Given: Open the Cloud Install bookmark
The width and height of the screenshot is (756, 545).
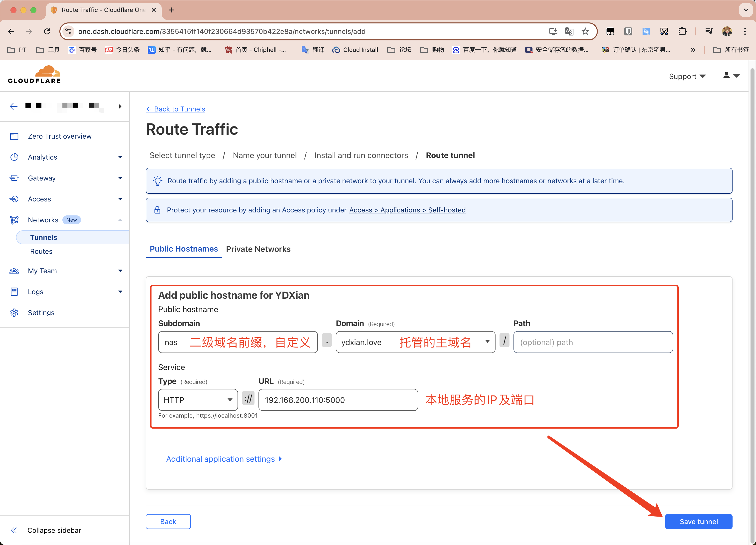Looking at the screenshot, I should coord(355,50).
